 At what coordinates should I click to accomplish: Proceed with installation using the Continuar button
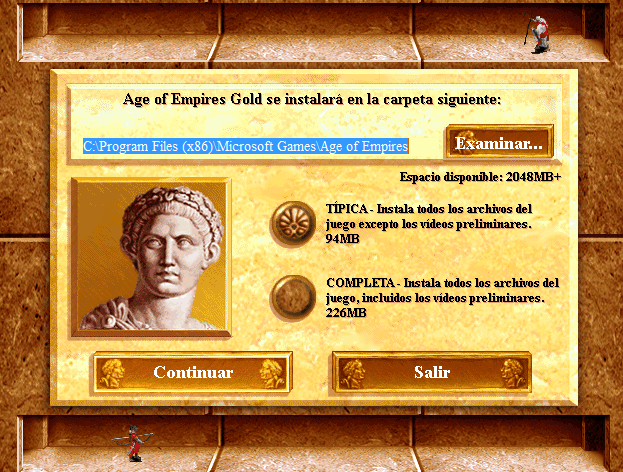coord(193,372)
